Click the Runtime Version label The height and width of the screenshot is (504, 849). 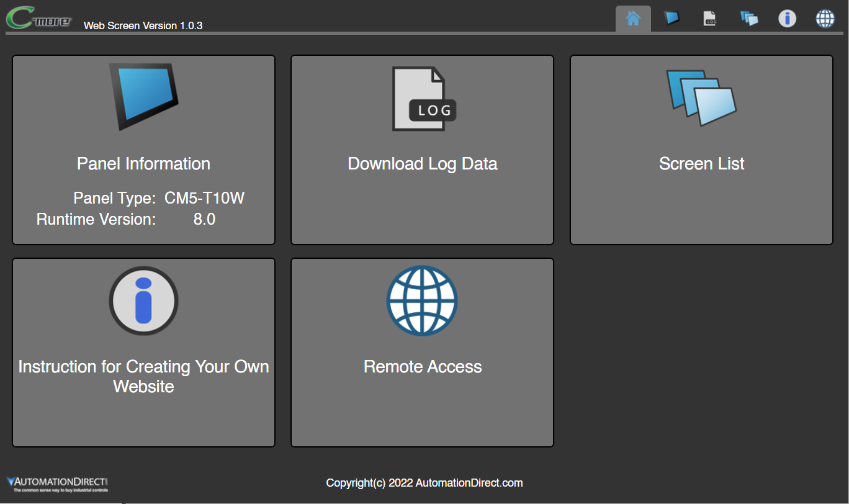pyautogui.click(x=96, y=219)
